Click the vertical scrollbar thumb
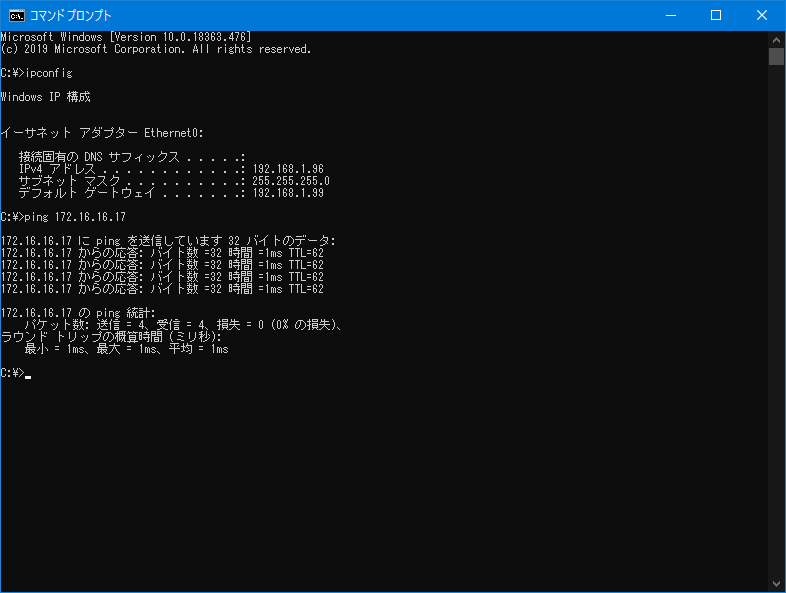 pyautogui.click(x=776, y=57)
